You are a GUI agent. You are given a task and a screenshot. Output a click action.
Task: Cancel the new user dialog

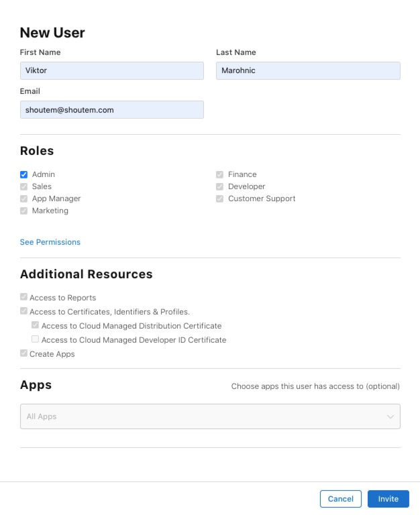341,499
